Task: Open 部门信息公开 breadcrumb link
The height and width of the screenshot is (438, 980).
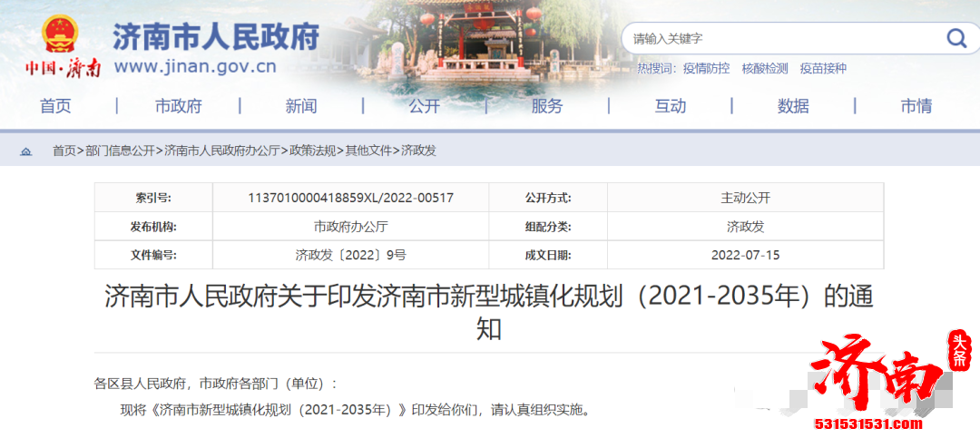Action: tap(120, 151)
